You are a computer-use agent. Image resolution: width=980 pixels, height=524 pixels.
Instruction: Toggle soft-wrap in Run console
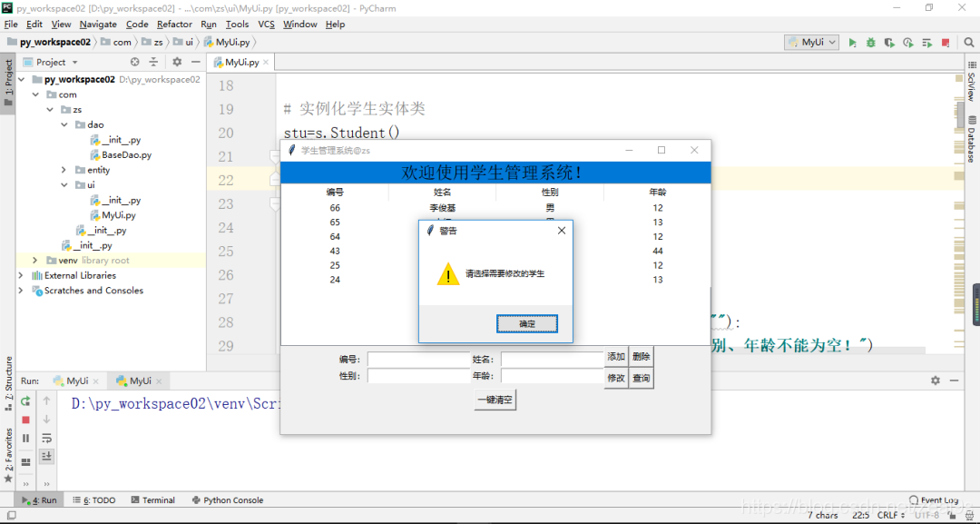46,438
